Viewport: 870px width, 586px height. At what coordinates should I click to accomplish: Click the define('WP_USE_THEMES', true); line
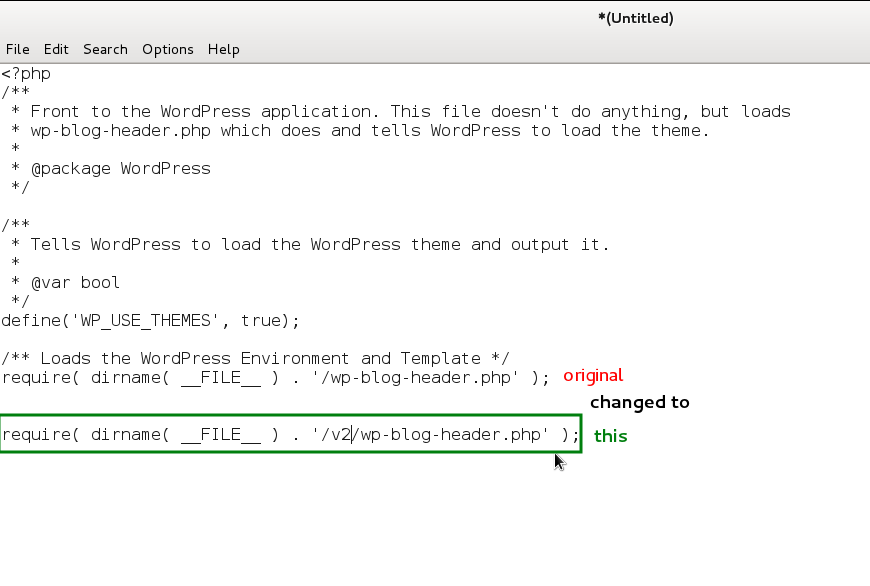(x=150, y=321)
